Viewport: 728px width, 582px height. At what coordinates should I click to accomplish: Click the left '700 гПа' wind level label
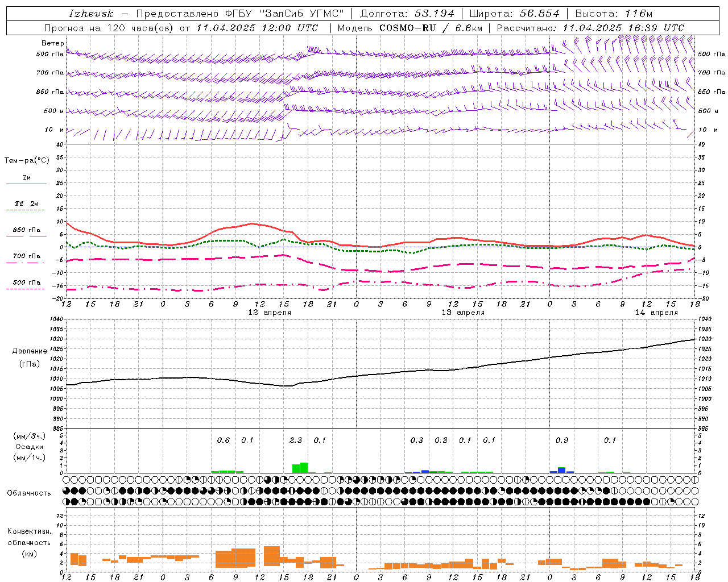pos(50,73)
